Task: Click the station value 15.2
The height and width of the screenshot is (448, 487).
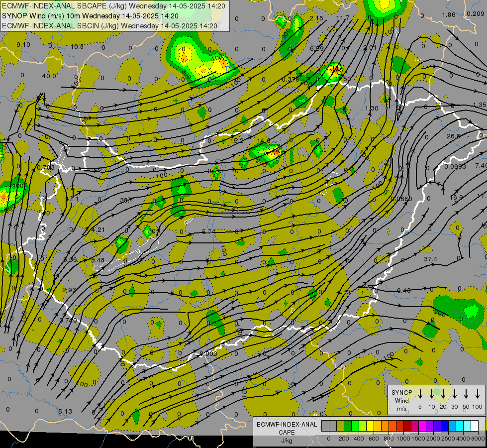Action: [237, 141]
